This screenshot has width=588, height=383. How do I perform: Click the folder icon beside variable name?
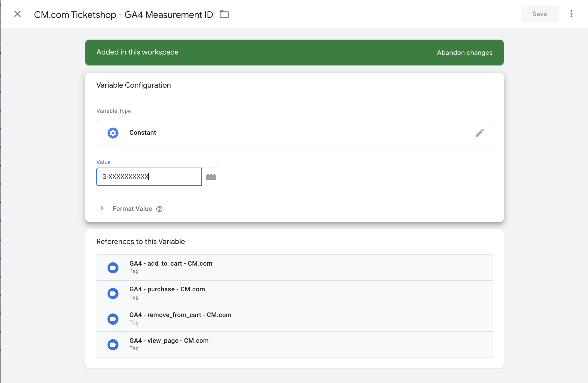tap(224, 14)
